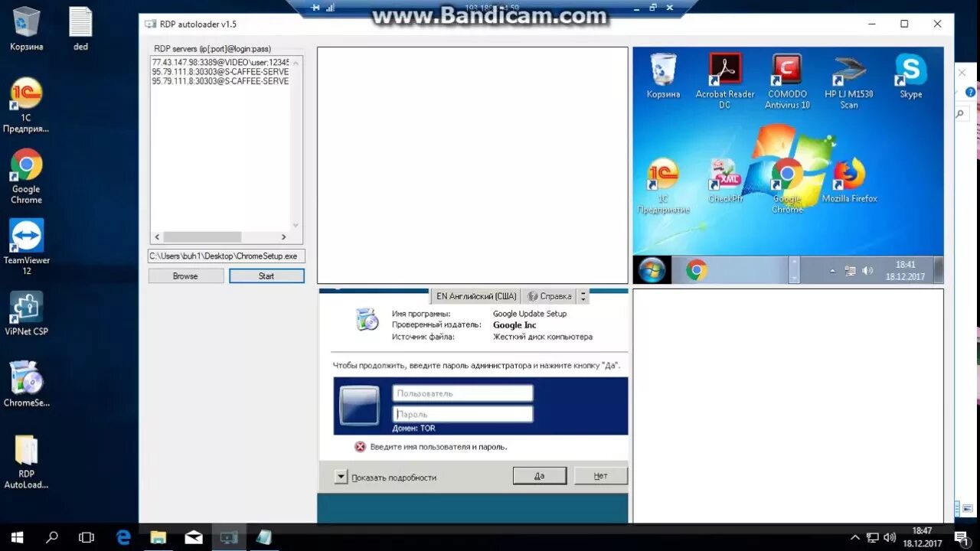Click the Start button in RDP autoloader
980x551 pixels.
point(266,276)
